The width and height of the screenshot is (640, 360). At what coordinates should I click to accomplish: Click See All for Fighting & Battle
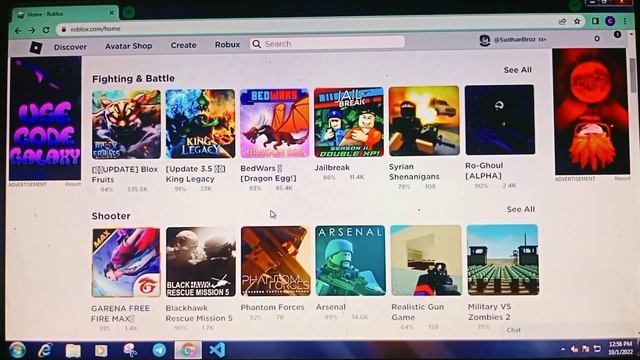click(x=518, y=70)
